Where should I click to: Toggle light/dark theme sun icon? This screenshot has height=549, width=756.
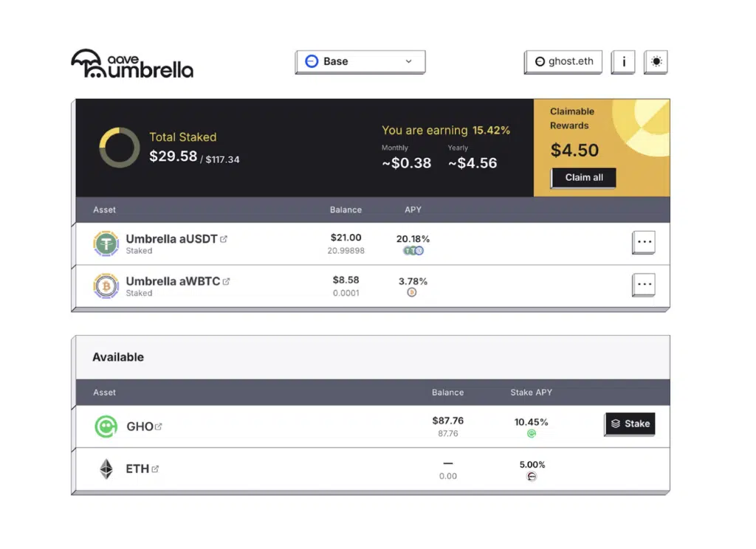pyautogui.click(x=656, y=62)
